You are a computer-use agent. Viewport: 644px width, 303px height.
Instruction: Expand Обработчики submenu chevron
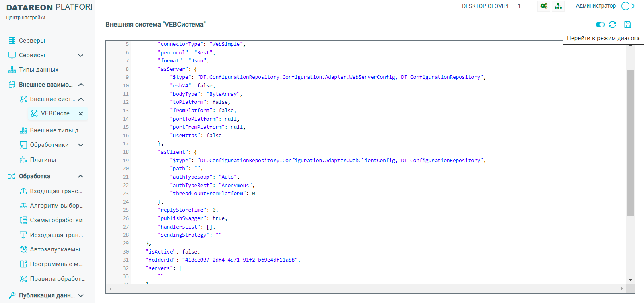tap(80, 145)
